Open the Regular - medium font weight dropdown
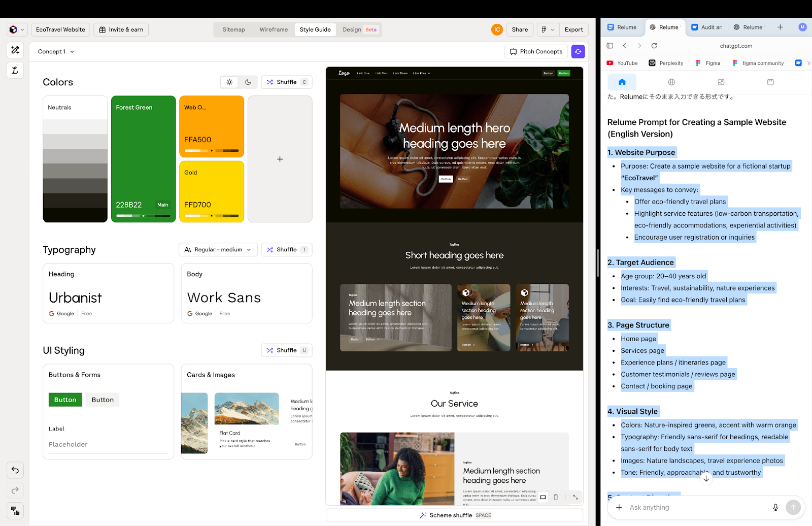 click(x=218, y=249)
